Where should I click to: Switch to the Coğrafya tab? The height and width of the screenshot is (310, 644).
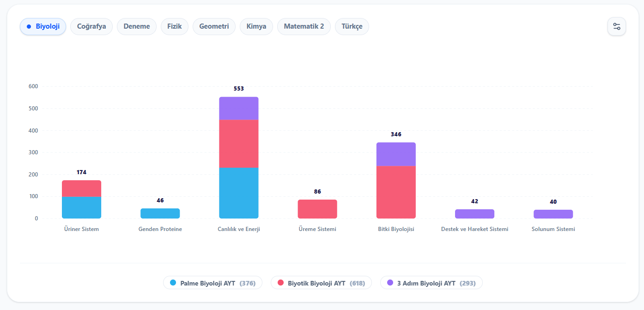coord(91,26)
